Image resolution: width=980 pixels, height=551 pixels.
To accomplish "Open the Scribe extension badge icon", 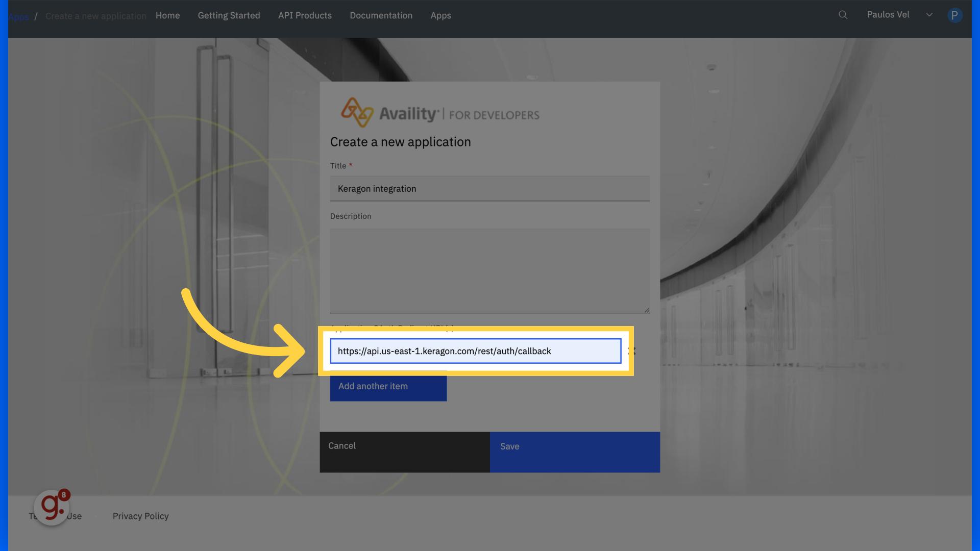I will coord(52,507).
